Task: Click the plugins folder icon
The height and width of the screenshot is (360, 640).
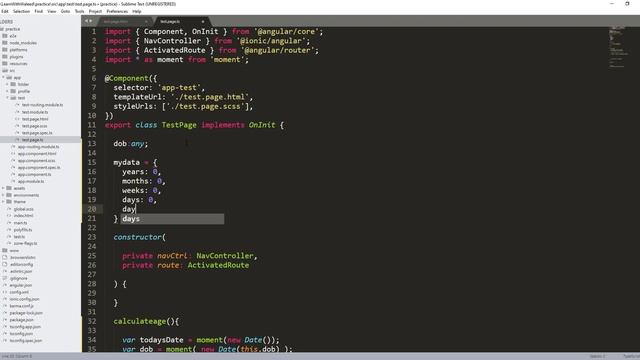Action: [x=5, y=57]
